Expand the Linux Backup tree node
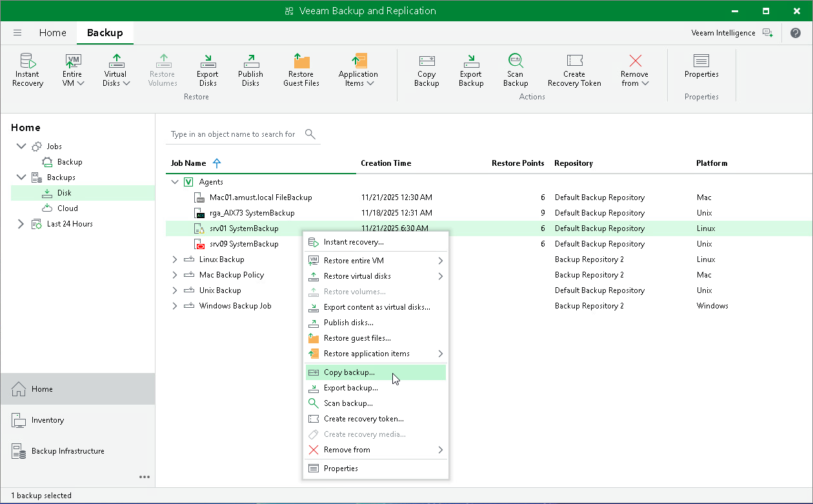 (x=173, y=259)
